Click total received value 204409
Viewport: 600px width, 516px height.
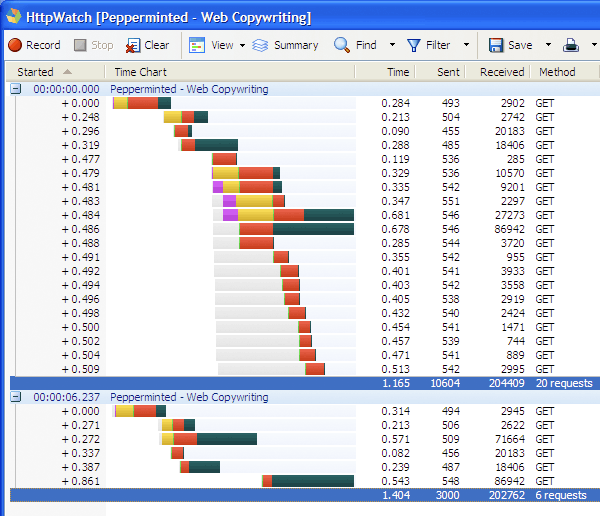click(x=507, y=383)
